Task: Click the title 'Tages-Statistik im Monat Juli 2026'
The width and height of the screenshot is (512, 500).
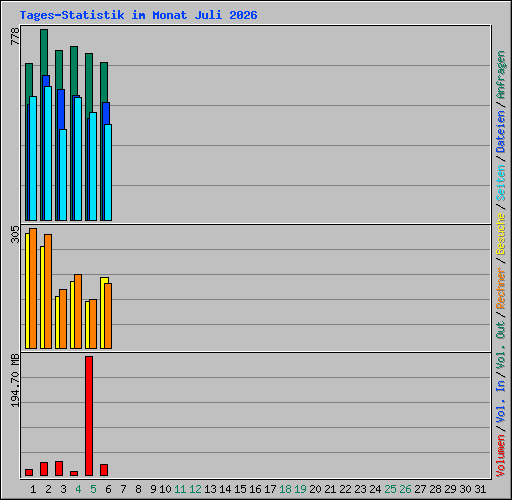Action: pyautogui.click(x=138, y=15)
